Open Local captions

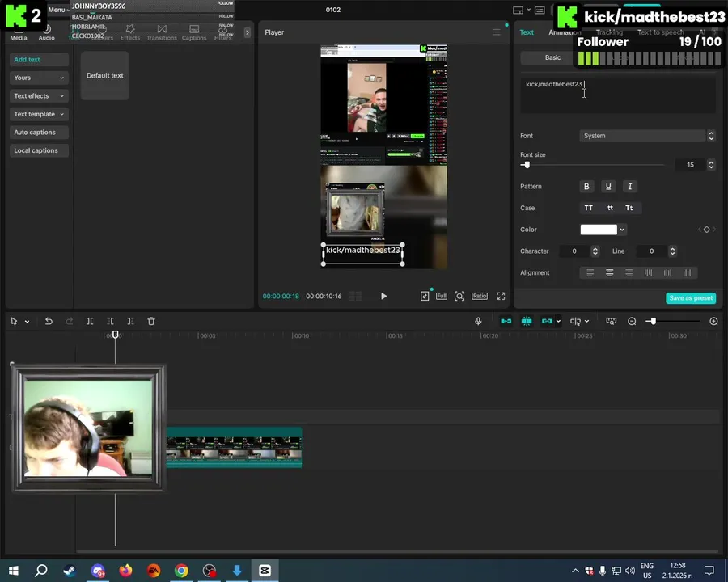click(x=39, y=150)
